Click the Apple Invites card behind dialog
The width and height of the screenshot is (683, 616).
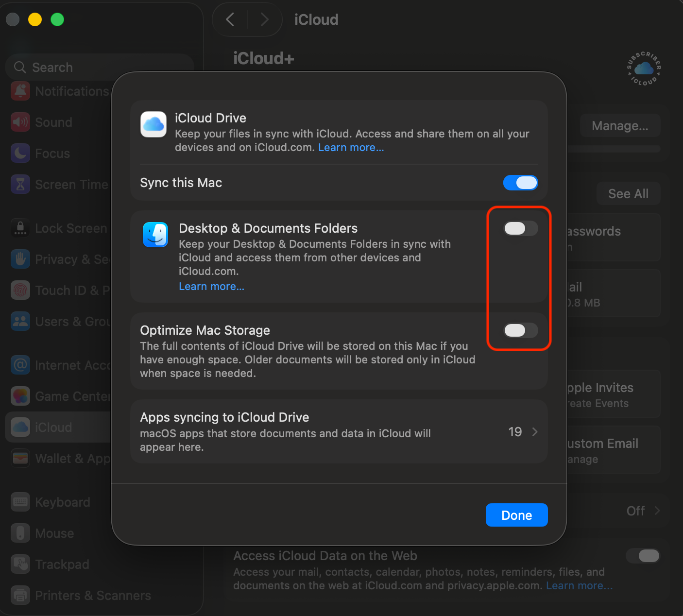(x=614, y=394)
